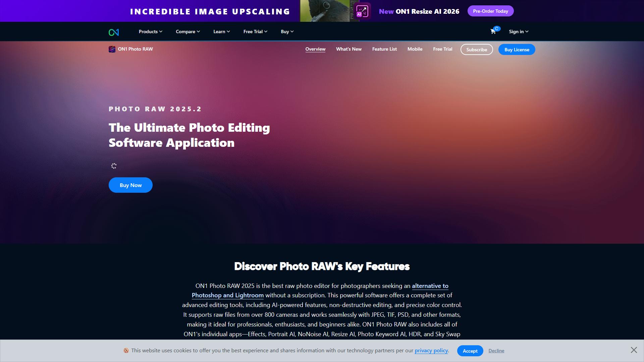This screenshot has height=362, width=644.
Task: Open Free Trial in the product subnav
Action: click(443, 49)
